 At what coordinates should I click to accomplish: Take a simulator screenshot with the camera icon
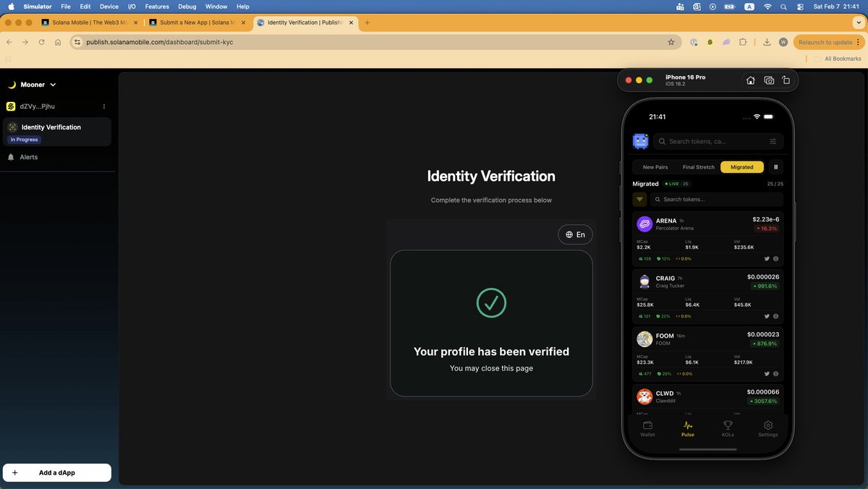[769, 80]
